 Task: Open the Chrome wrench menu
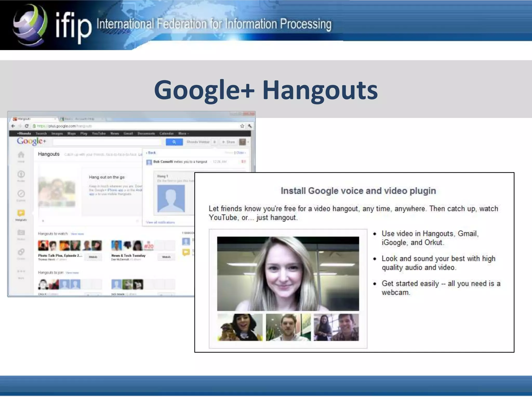(250, 126)
